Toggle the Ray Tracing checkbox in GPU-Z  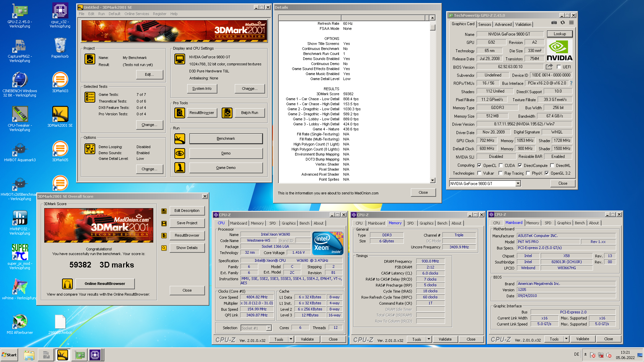click(500, 173)
